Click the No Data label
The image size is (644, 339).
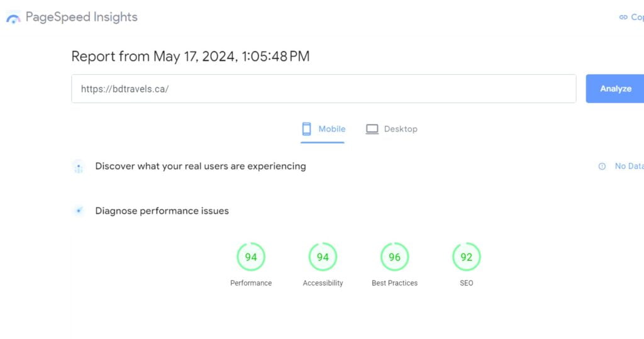(x=629, y=166)
